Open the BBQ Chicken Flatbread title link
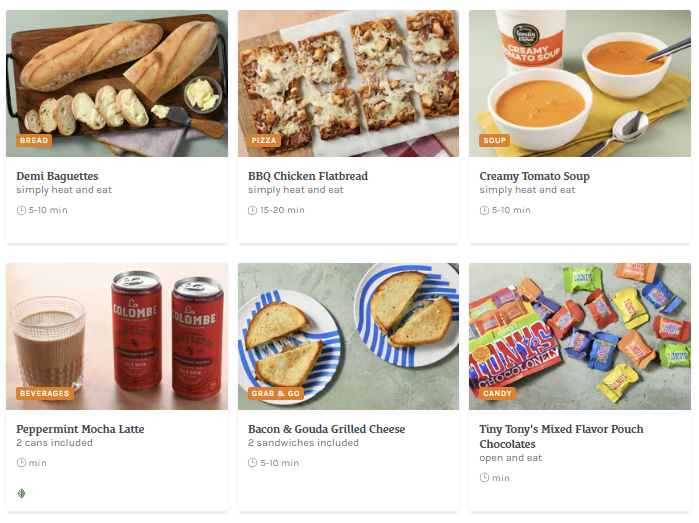This screenshot has width=699, height=523. (x=308, y=176)
